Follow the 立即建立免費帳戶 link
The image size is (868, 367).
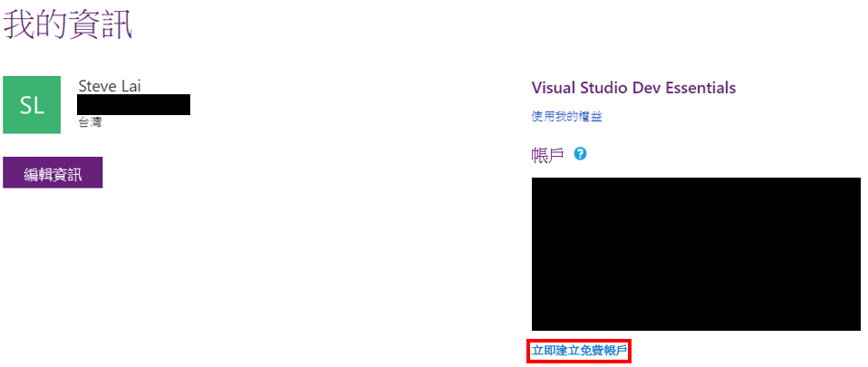click(578, 350)
